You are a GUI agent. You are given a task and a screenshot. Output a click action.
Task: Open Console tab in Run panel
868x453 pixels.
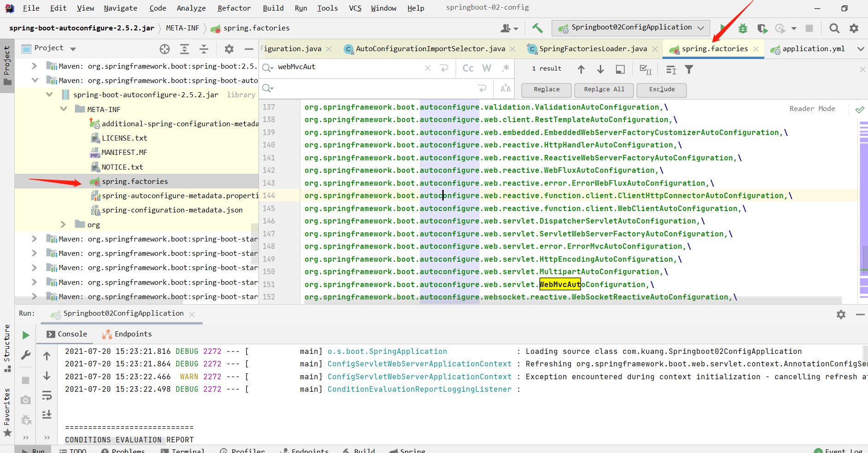67,334
